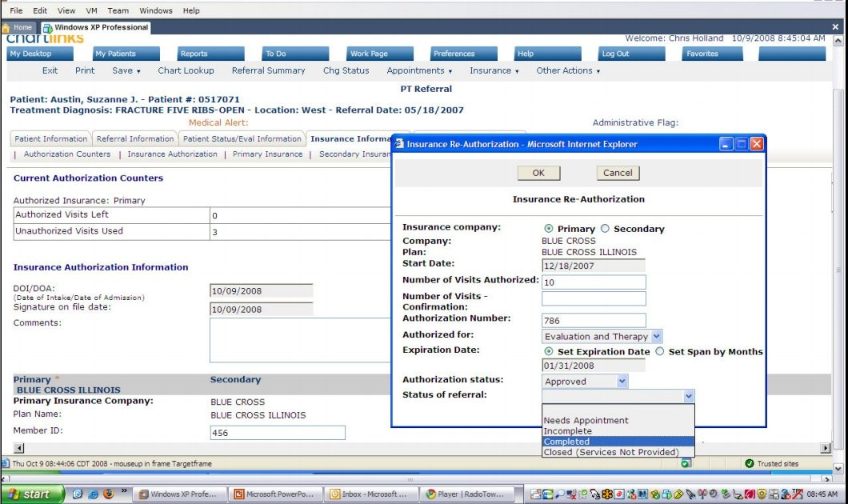Select Closed (Services Not Provided) option
This screenshot has height=504, width=848.
coord(618,452)
